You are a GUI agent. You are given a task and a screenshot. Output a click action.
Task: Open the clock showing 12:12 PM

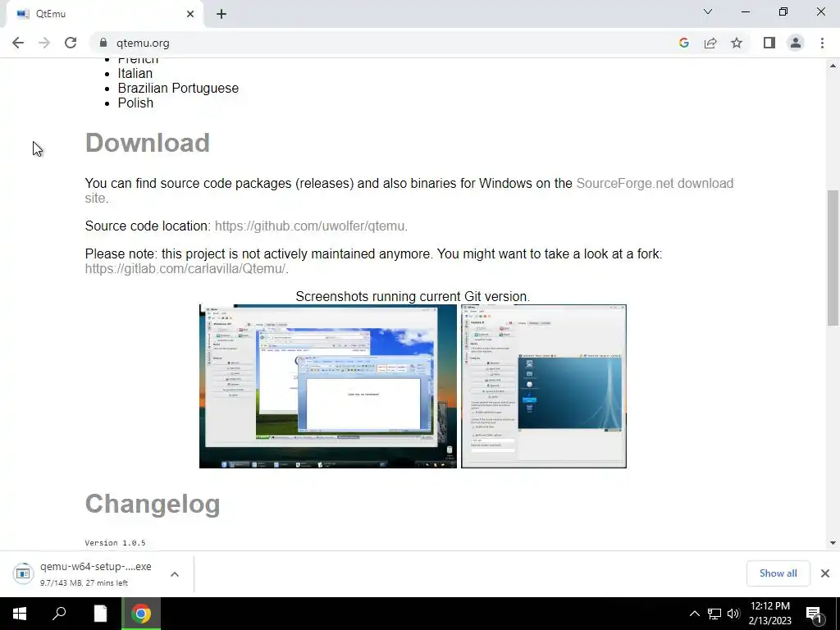[x=769, y=614]
